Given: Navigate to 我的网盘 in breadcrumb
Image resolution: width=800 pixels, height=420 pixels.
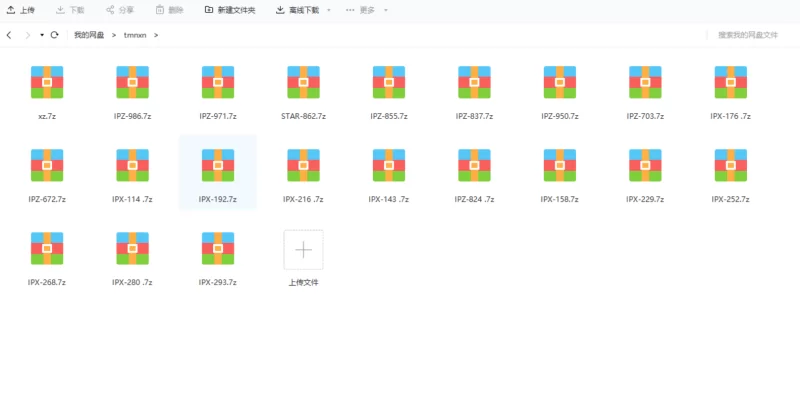Looking at the screenshot, I should 89,35.
